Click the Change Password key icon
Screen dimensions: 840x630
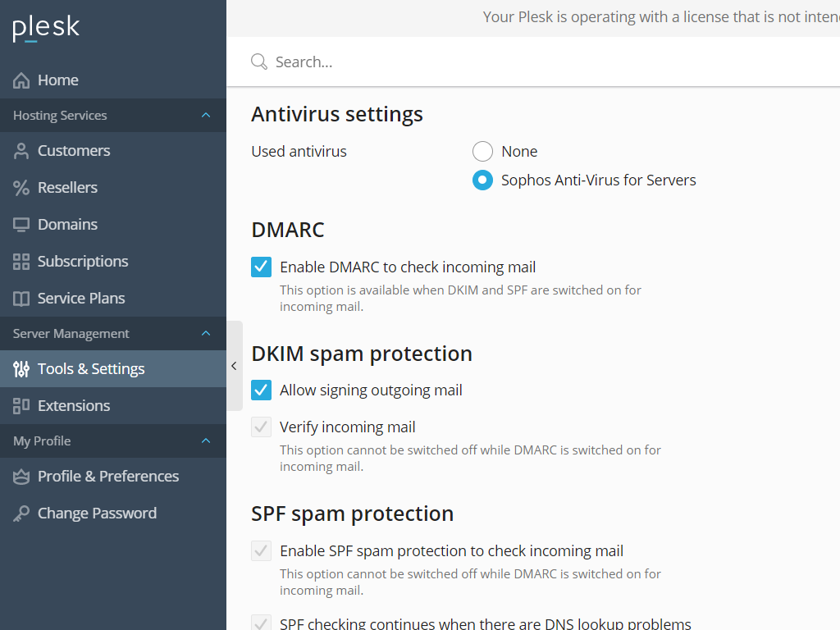pos(21,514)
